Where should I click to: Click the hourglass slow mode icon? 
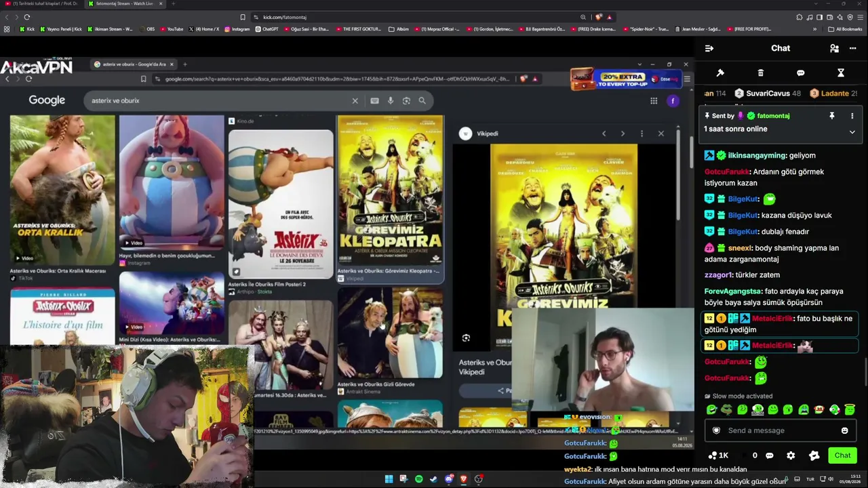(x=840, y=73)
